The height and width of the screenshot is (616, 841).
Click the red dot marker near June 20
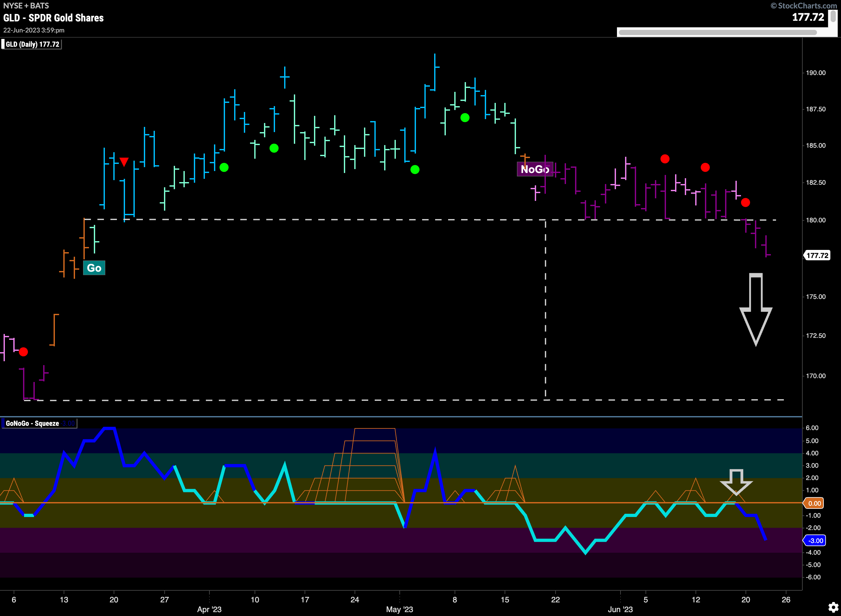pos(746,203)
